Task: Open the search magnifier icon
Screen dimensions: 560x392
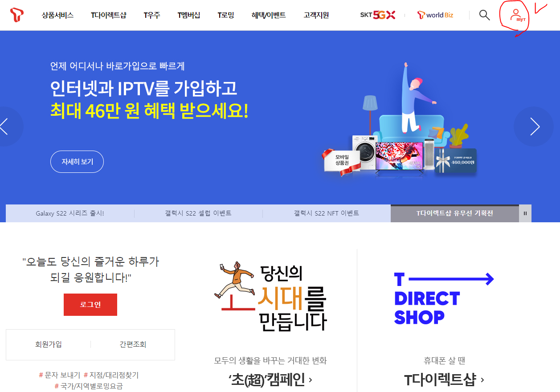Action: point(484,15)
